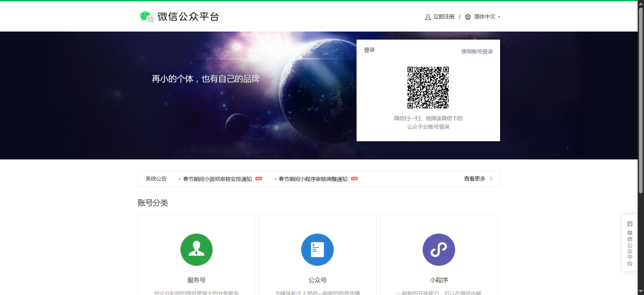The width and height of the screenshot is (644, 295).
Task: Expand announcements with 查看更多 chevron arrow
Action: click(x=491, y=179)
